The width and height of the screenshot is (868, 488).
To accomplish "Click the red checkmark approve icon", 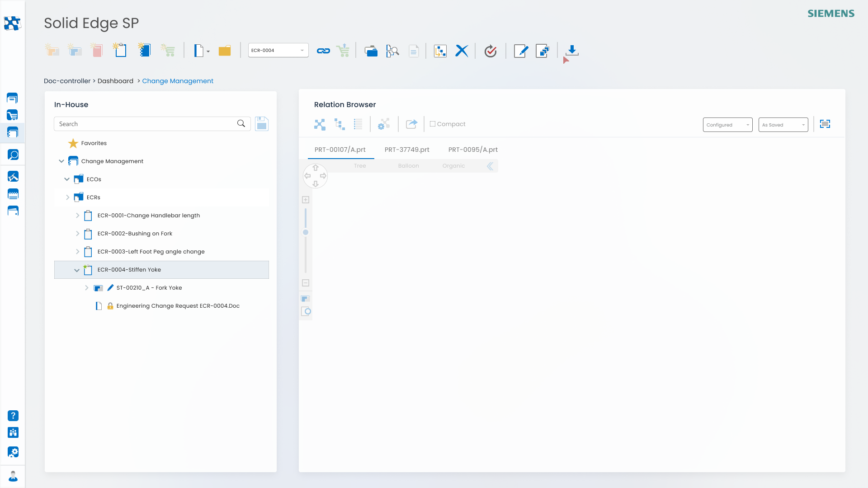I will (491, 51).
